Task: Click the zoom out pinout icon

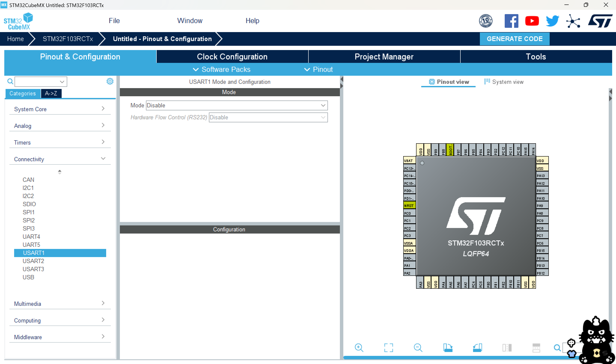Action: point(418,347)
